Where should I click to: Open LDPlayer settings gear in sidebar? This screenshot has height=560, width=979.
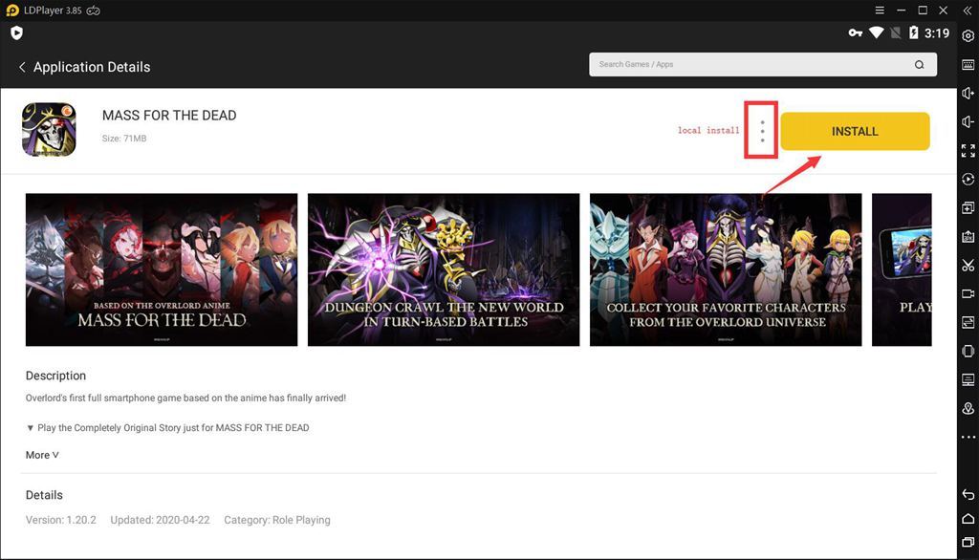pyautogui.click(x=968, y=36)
